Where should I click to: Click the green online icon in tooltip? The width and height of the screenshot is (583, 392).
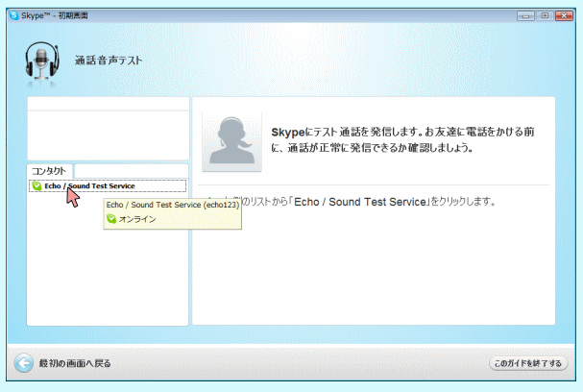pyautogui.click(x=111, y=219)
